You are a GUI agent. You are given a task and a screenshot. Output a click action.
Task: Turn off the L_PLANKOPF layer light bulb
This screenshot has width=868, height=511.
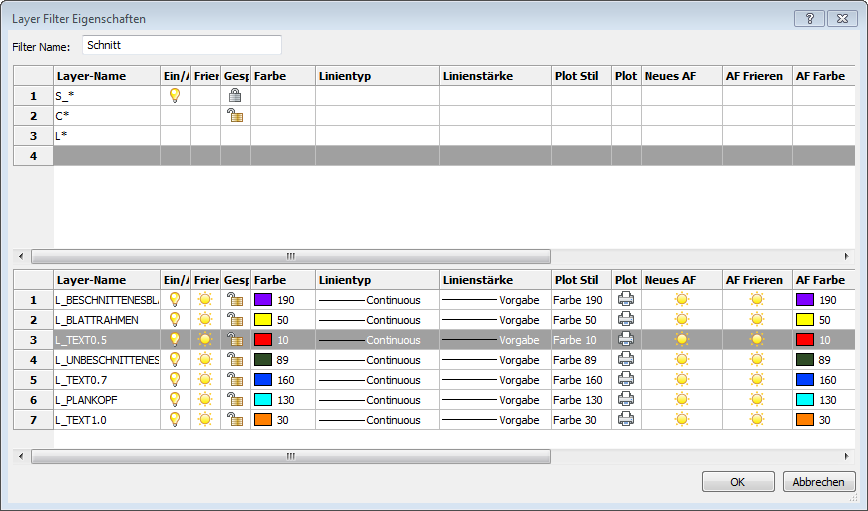point(175,400)
